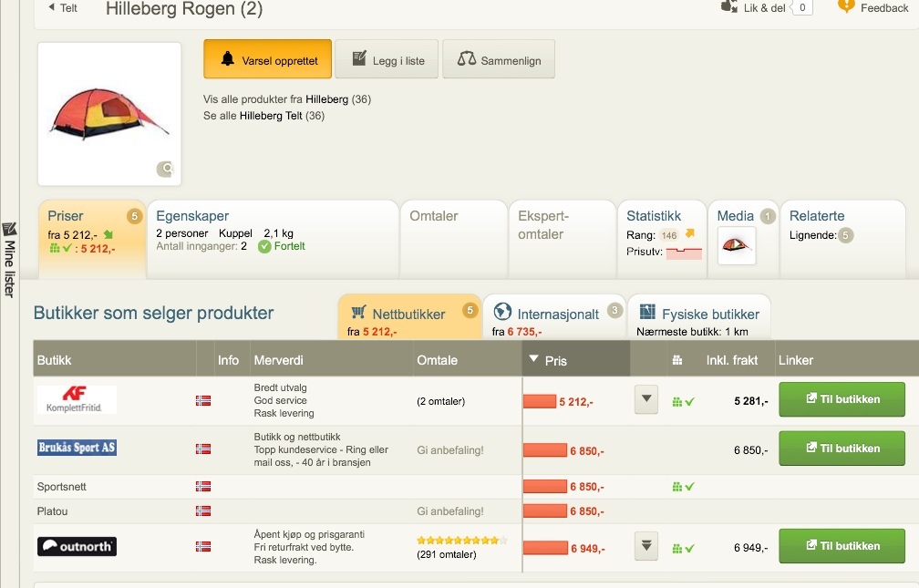919x588 pixels.
Task: Click the stock column header icon
Action: pos(676,360)
